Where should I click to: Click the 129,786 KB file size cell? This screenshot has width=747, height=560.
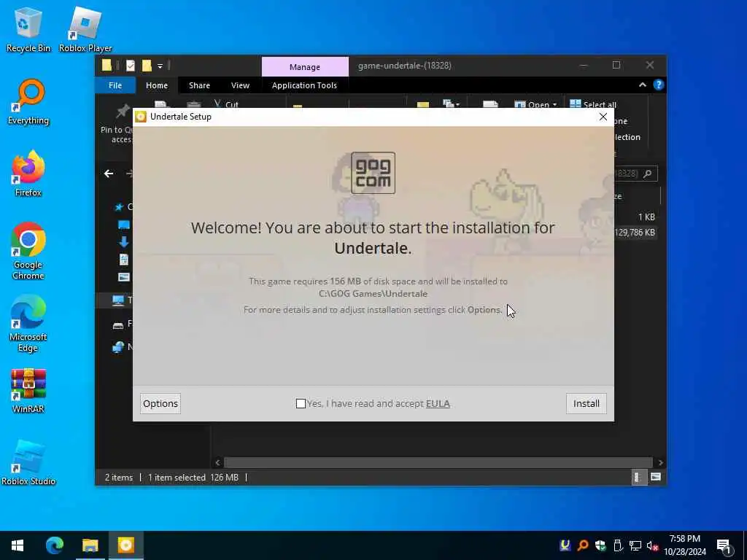click(635, 233)
